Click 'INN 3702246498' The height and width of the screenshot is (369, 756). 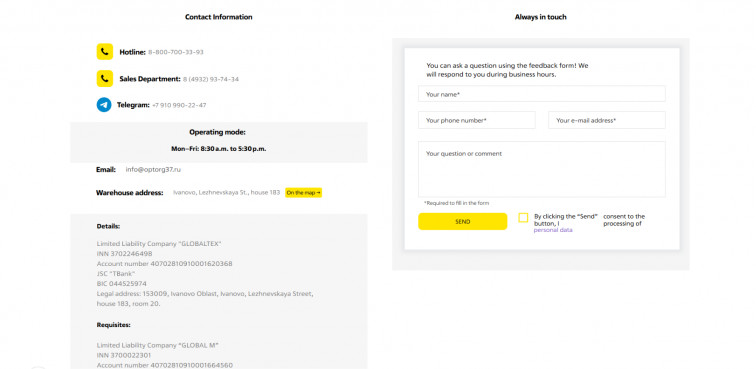pos(124,254)
